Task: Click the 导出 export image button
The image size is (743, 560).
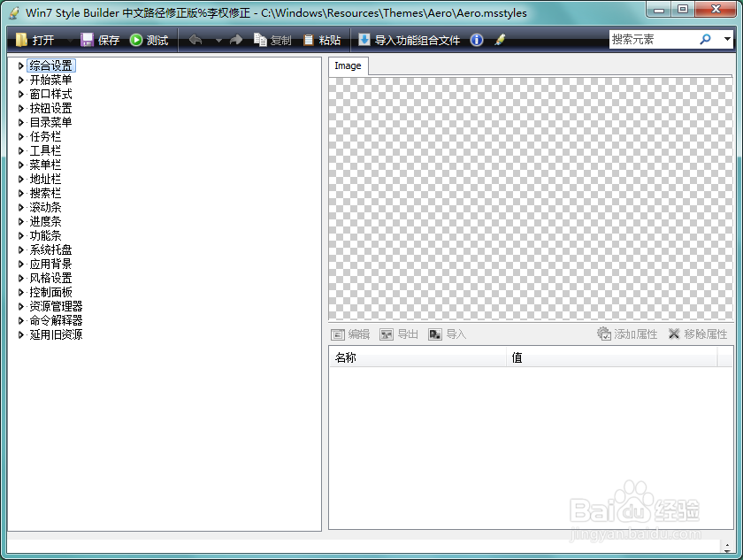Action: [399, 334]
